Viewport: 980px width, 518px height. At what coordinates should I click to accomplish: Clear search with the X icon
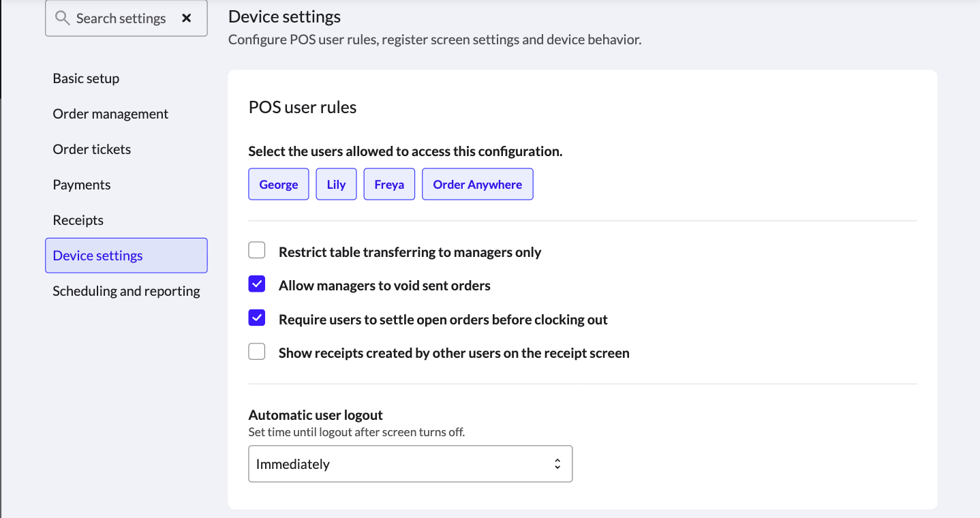187,18
